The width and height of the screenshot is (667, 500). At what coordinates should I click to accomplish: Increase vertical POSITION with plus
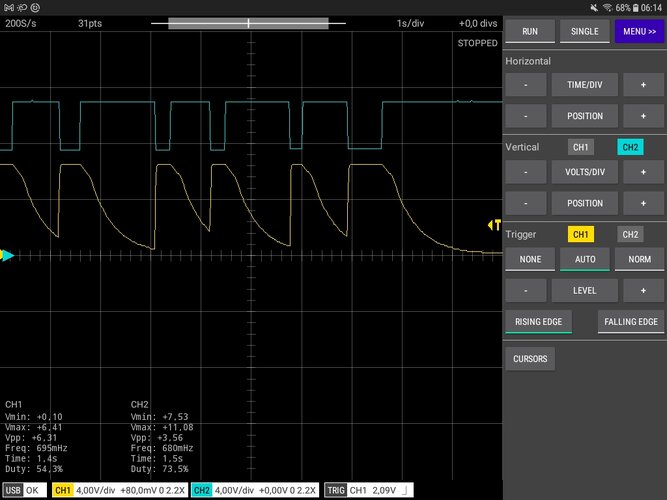click(x=643, y=203)
